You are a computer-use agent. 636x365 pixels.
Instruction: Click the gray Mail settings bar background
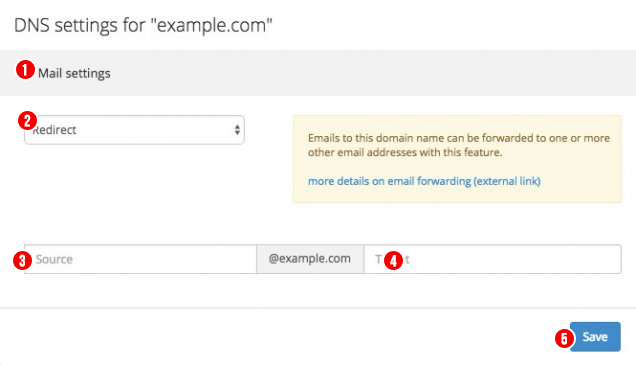tap(365, 73)
